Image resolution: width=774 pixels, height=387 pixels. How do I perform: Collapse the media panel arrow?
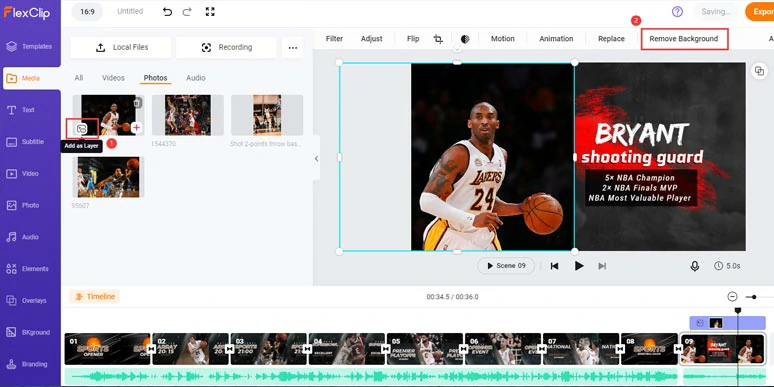click(x=316, y=158)
